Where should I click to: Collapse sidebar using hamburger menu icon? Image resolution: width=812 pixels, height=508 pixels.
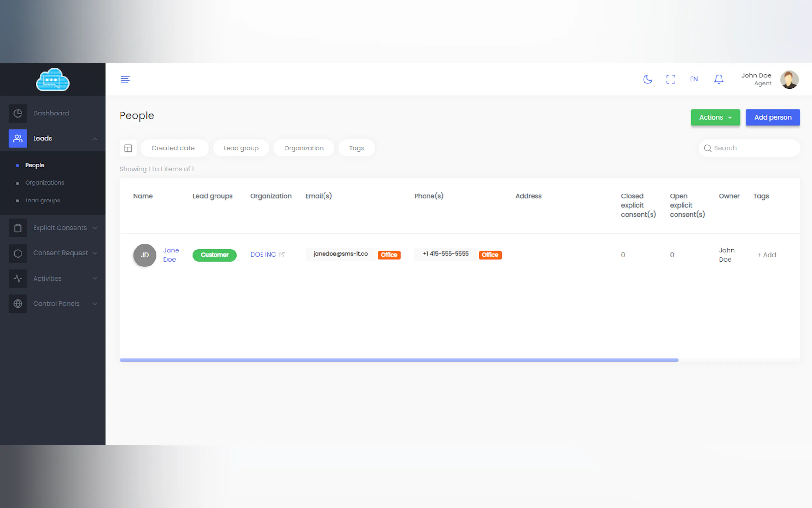click(125, 79)
